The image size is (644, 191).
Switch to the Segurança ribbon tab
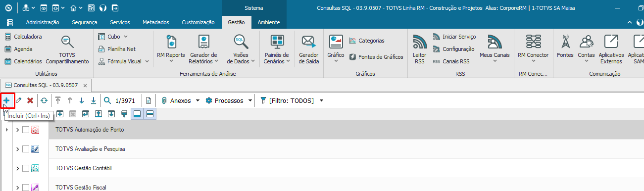84,22
